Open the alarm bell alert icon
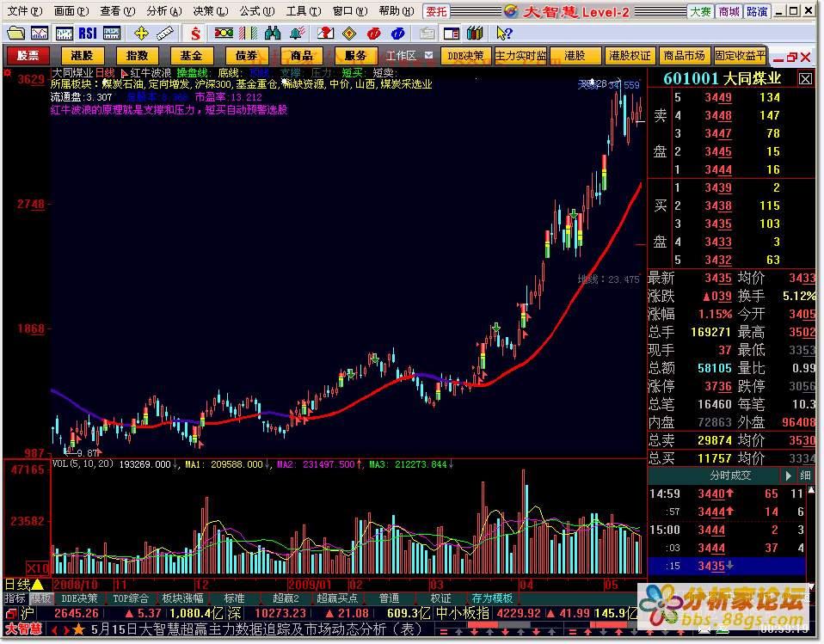The width and height of the screenshot is (824, 644). (x=298, y=34)
